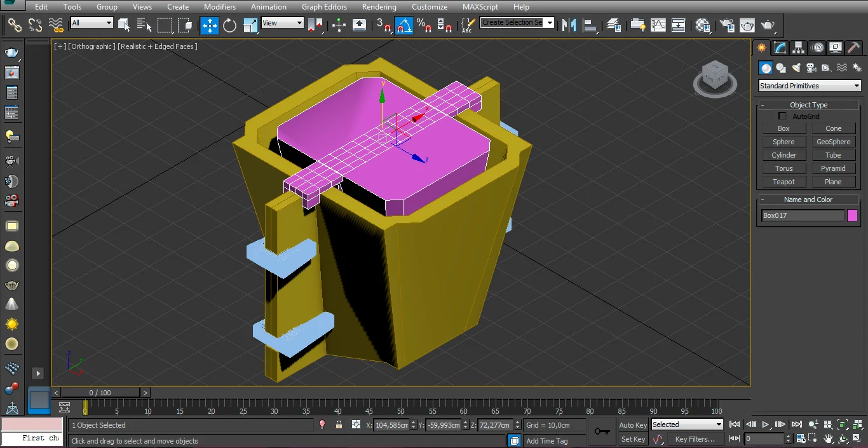Viewport: 868px width, 448px height.
Task: Select the Select and Link tool
Action: point(15,25)
